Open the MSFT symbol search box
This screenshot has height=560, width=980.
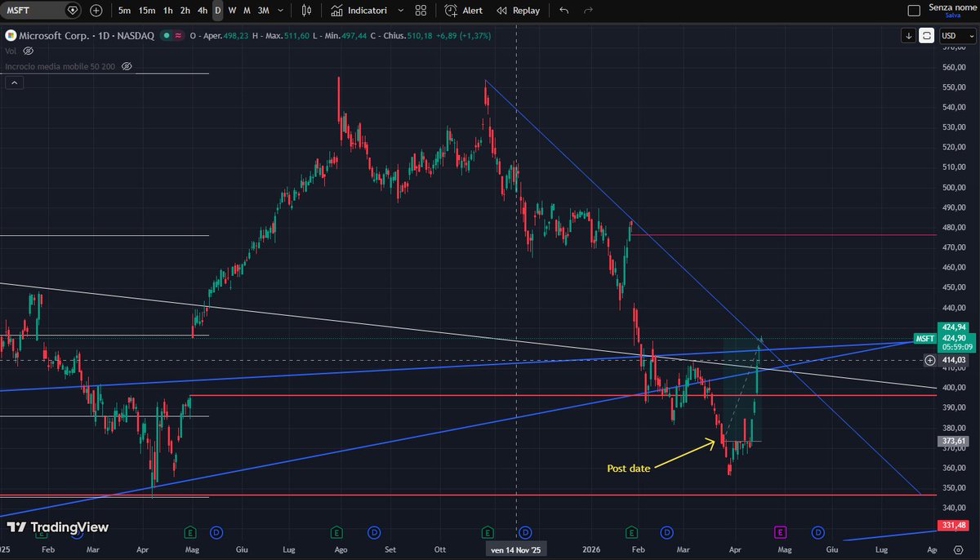(42, 11)
